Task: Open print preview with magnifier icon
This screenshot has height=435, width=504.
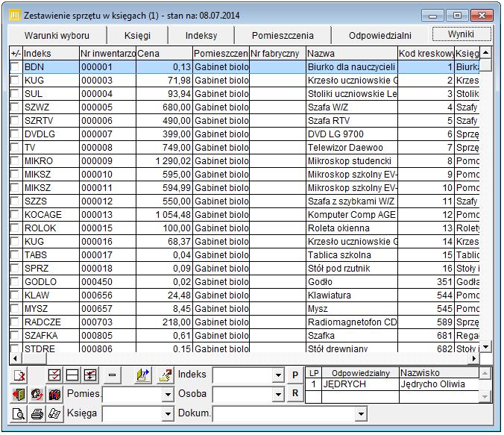Action: coord(19,413)
